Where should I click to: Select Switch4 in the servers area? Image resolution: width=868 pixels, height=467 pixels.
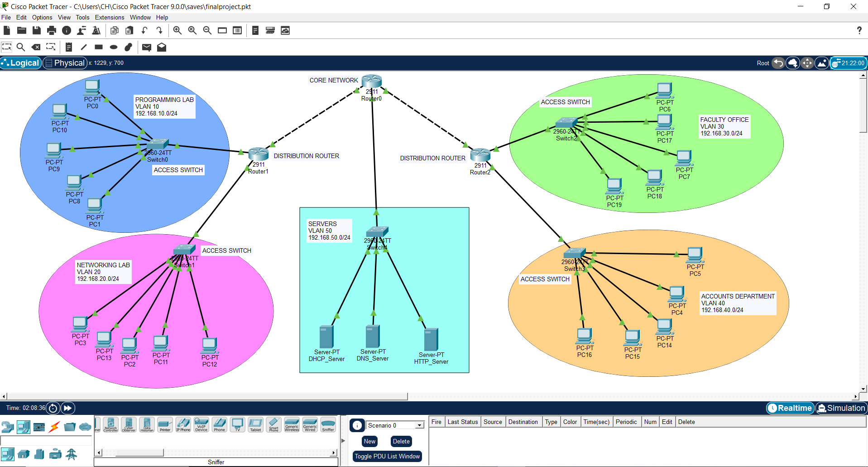(x=377, y=232)
